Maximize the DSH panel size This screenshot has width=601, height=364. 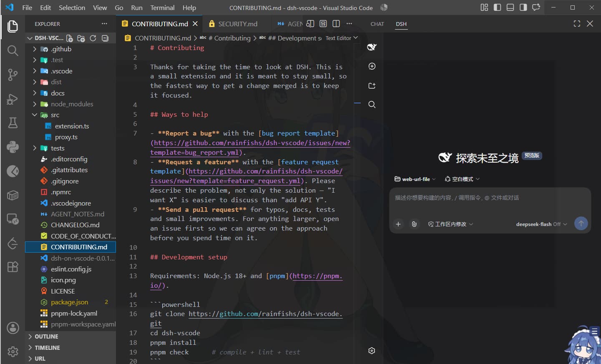pyautogui.click(x=577, y=24)
